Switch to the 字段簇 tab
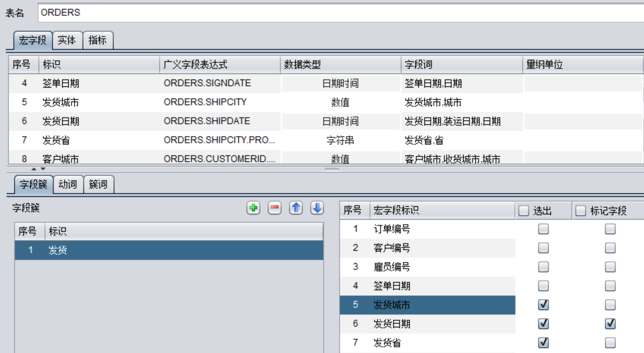This screenshot has width=644, height=353. point(33,185)
